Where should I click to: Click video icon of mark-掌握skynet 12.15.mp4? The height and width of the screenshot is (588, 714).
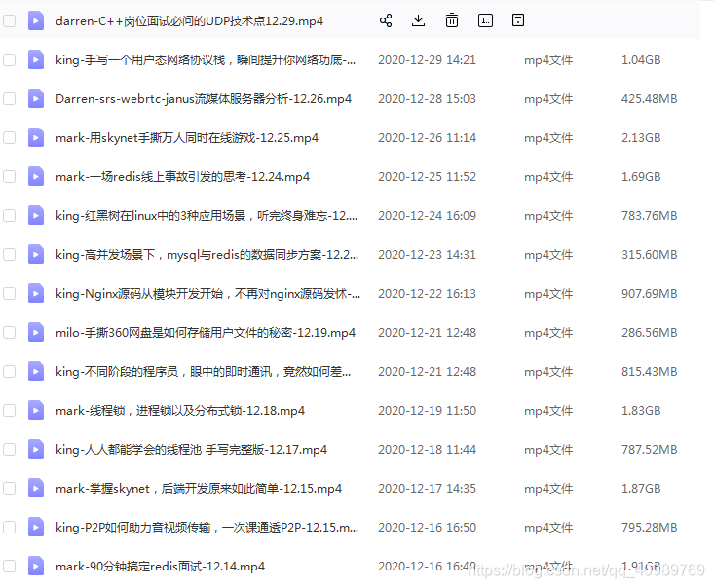(x=36, y=488)
